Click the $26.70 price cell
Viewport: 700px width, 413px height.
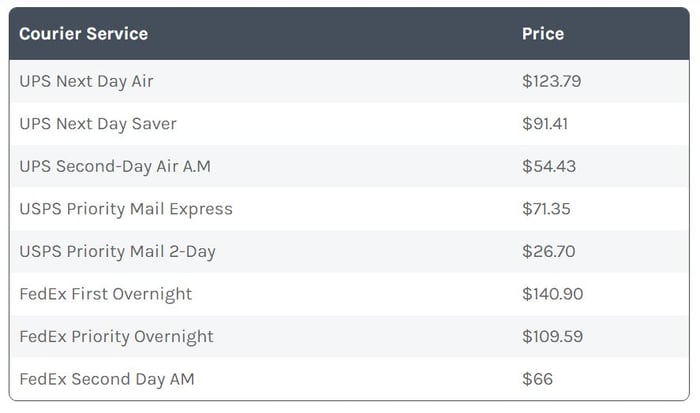pyautogui.click(x=549, y=251)
